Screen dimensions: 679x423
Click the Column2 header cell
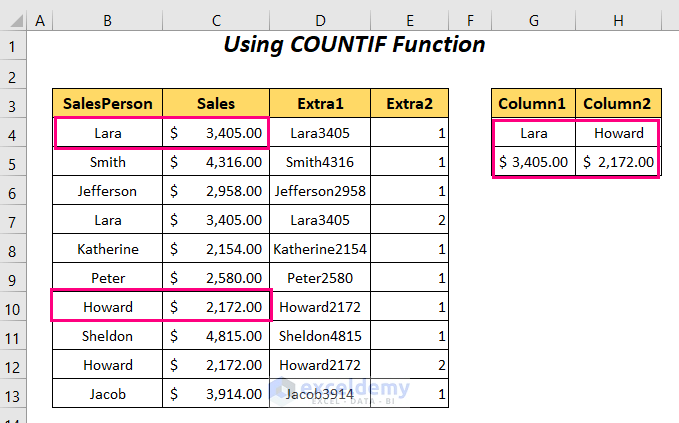click(x=618, y=103)
